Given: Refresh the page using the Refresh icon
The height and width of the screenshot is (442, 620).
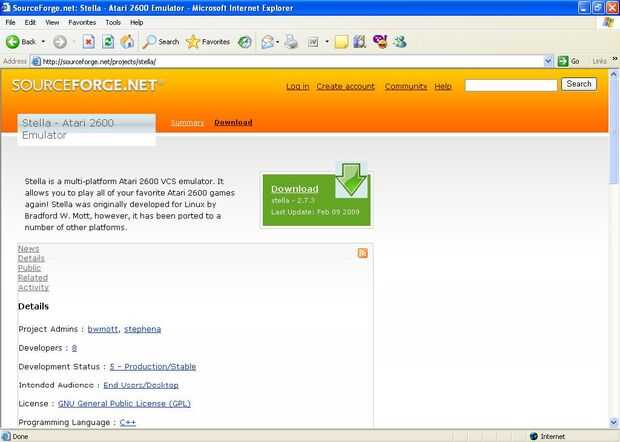Looking at the screenshot, I should [108, 42].
